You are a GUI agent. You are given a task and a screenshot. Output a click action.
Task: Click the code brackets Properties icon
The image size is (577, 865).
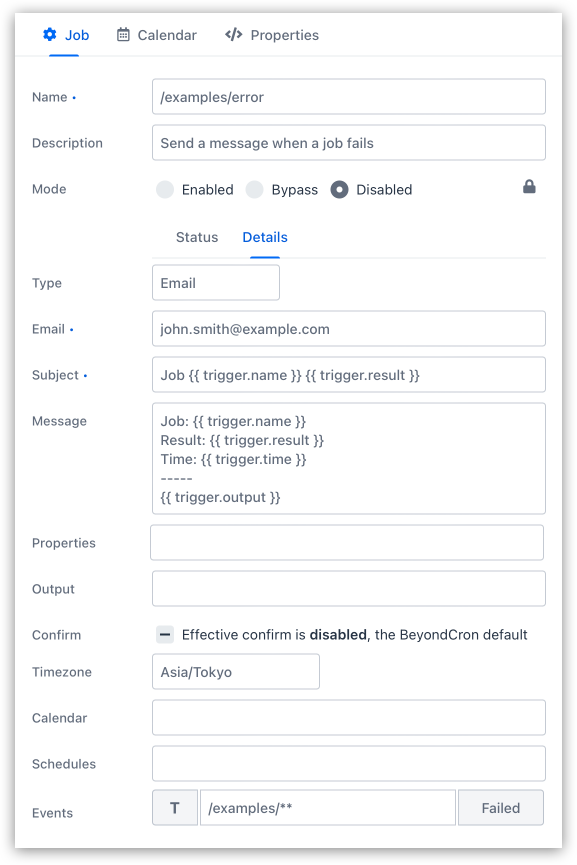[x=233, y=35]
